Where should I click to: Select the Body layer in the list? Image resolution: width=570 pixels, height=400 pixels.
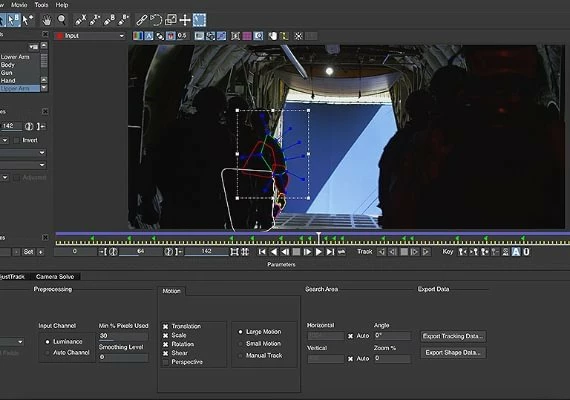click(20, 65)
